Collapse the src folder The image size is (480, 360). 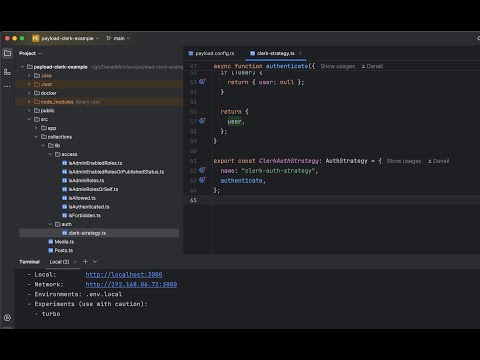[29, 119]
